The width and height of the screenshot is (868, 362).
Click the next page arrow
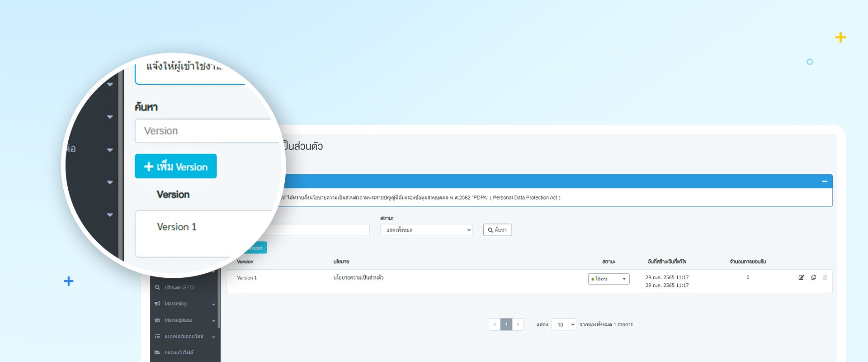click(x=518, y=324)
